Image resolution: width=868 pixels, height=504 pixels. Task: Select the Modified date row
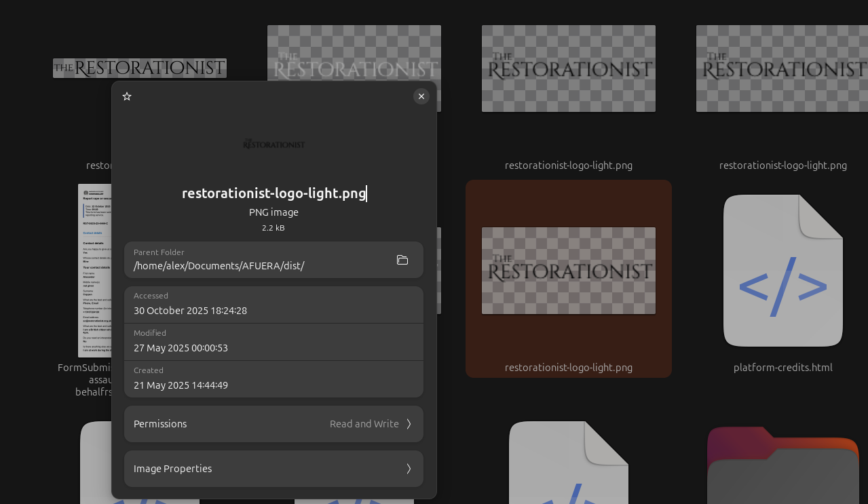273,342
